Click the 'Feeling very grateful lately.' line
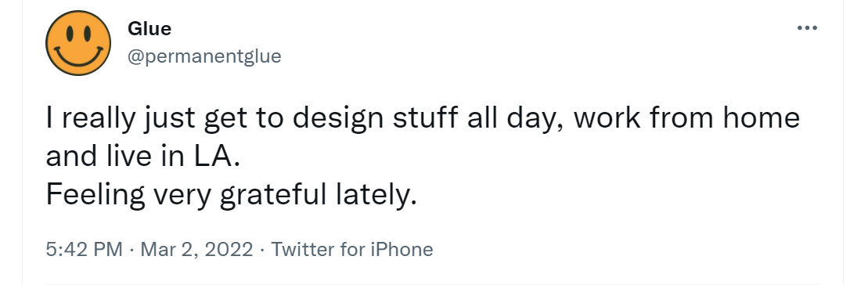This screenshot has height=285, width=868. [x=231, y=195]
